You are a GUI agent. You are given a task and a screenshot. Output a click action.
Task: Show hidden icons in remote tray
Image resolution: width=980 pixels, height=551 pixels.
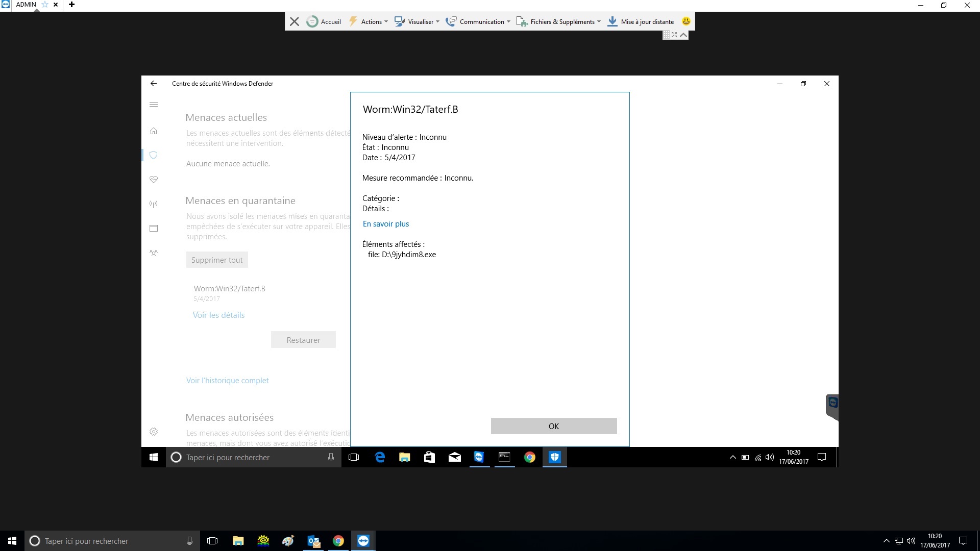[732, 457]
